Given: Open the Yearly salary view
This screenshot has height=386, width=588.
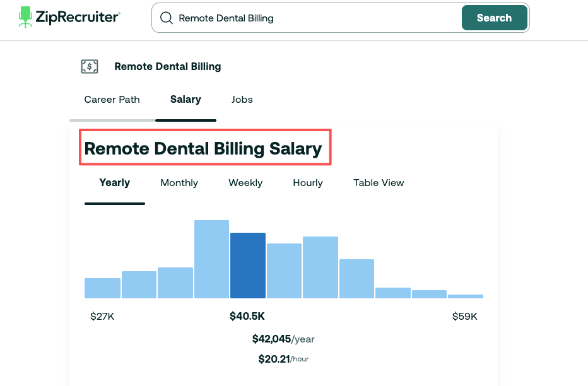Looking at the screenshot, I should click(114, 183).
